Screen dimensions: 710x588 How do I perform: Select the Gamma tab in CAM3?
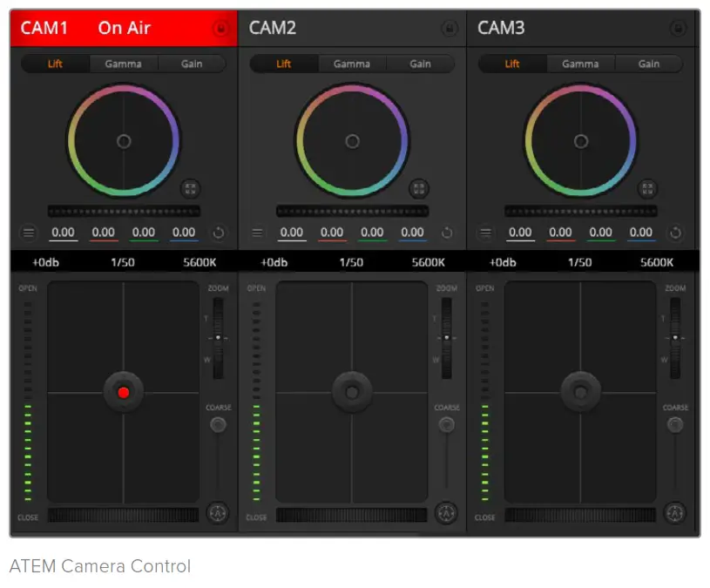[x=581, y=64]
